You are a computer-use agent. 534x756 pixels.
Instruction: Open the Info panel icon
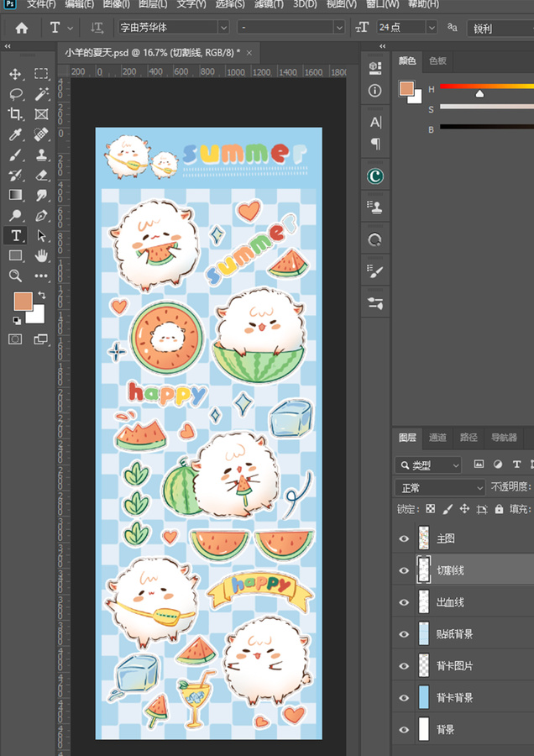[375, 91]
